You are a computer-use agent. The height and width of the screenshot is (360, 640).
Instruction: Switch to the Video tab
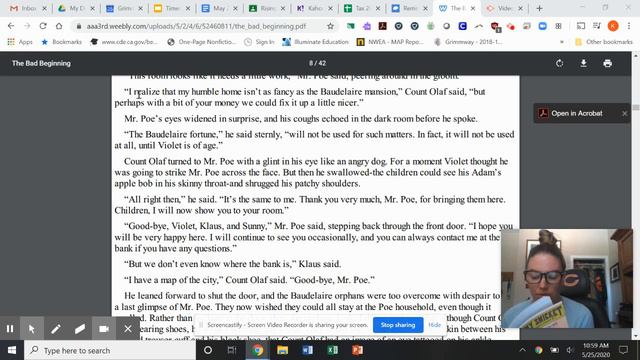504,8
